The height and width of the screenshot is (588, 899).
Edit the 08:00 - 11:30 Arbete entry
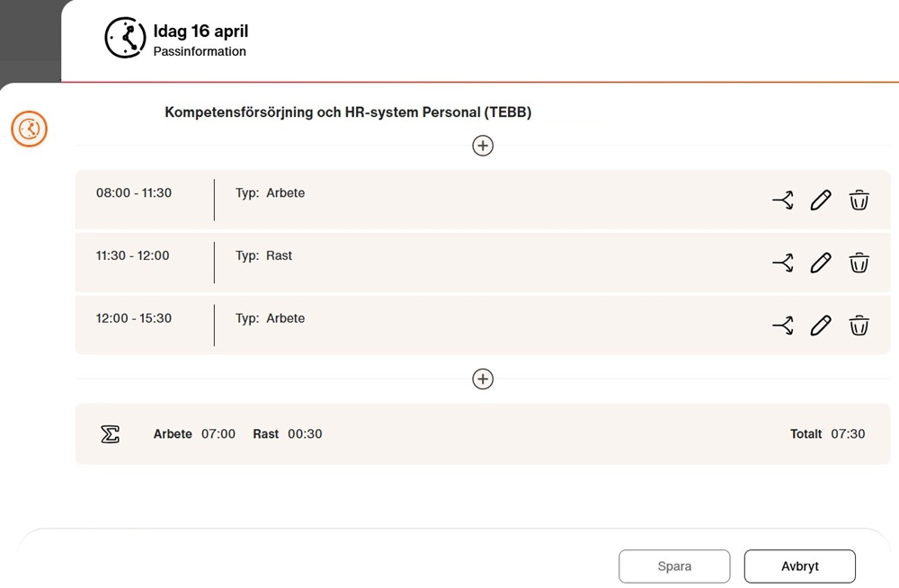[x=821, y=200]
